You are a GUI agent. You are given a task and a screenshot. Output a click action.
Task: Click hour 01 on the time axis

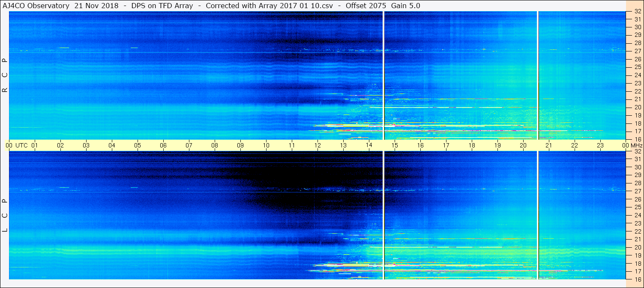35,145
